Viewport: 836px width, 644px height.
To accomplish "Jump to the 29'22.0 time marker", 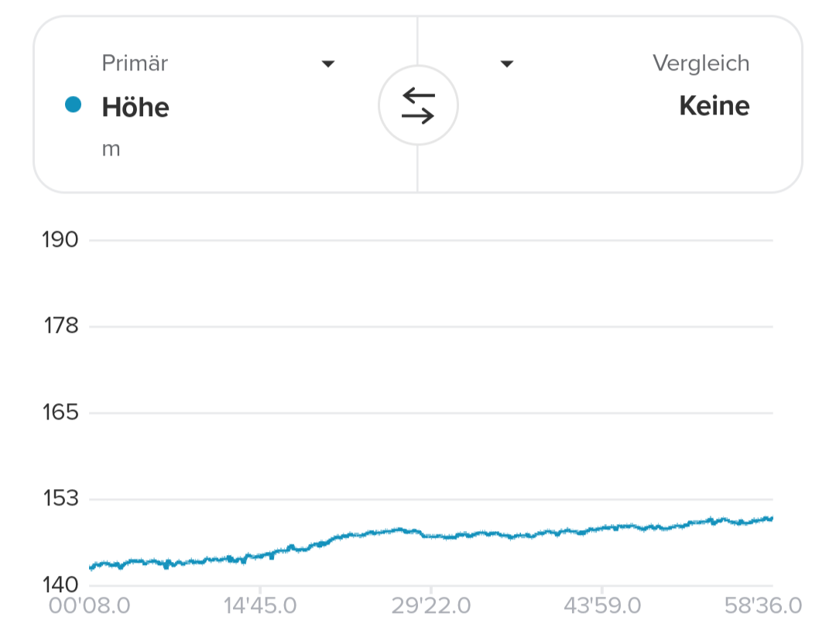I will 431,605.
